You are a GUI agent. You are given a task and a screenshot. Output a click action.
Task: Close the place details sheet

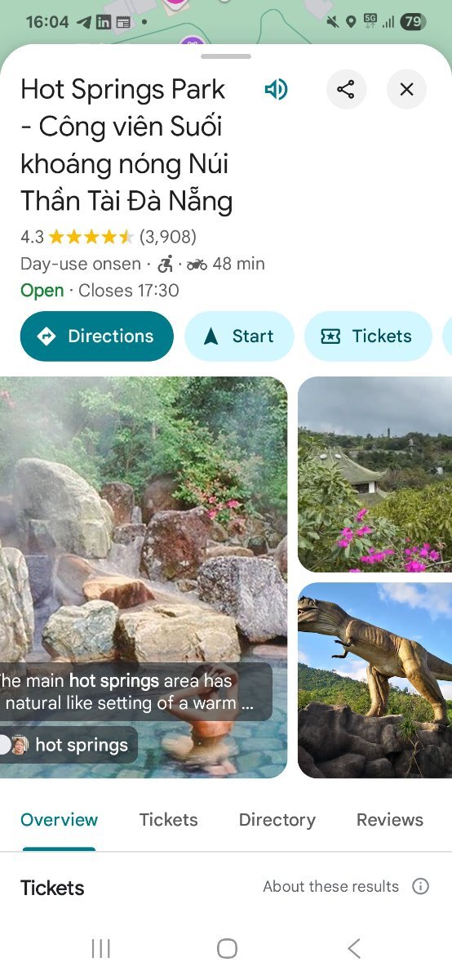(x=406, y=89)
